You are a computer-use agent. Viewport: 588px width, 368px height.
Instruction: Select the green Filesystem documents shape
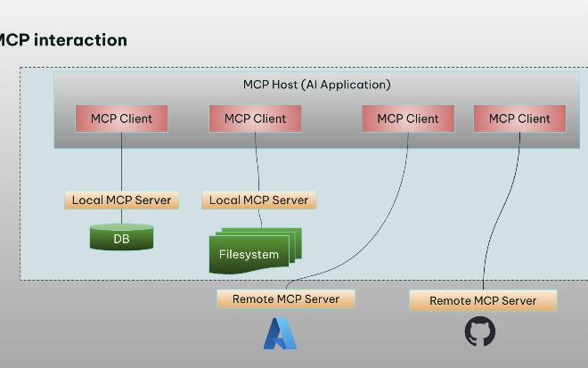(x=256, y=250)
